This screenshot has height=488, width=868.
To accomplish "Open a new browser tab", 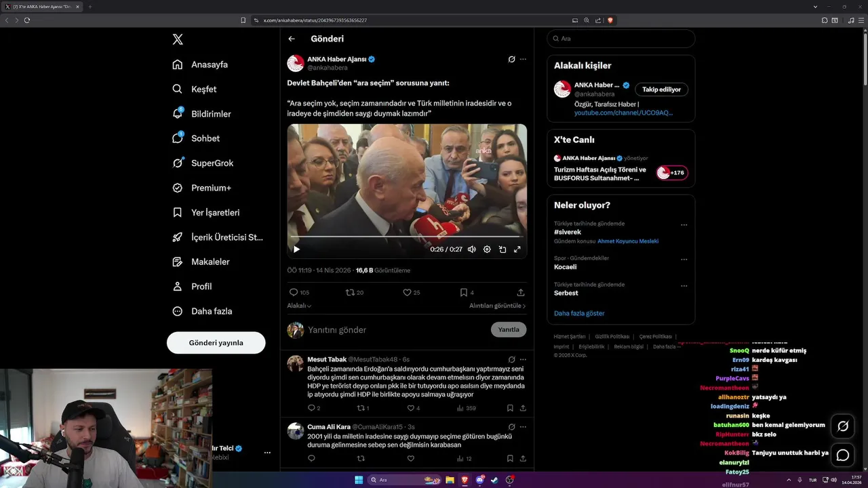I will [x=90, y=7].
